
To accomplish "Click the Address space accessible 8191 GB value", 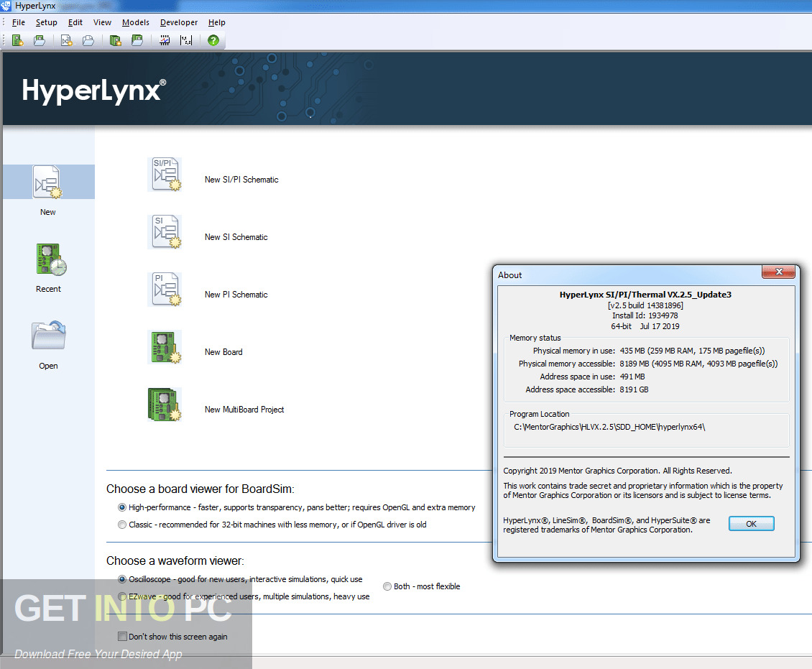I will (634, 389).
